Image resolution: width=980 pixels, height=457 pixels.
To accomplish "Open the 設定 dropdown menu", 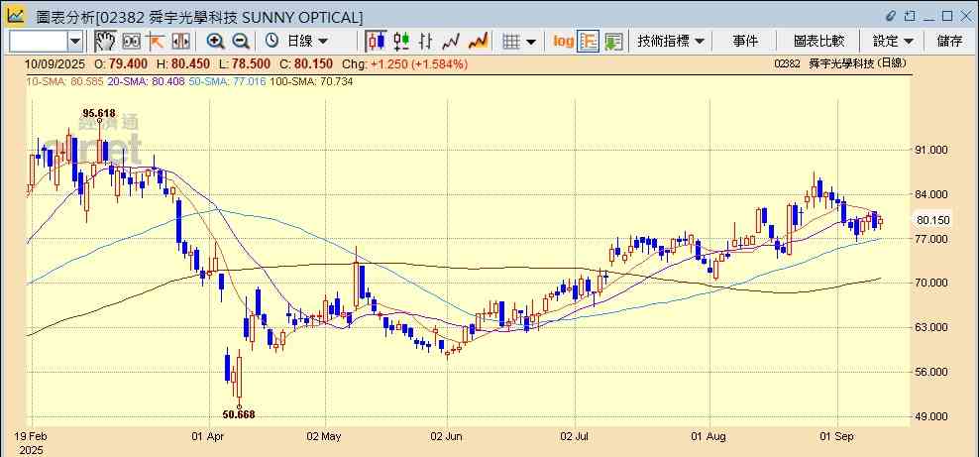I will click(x=894, y=42).
